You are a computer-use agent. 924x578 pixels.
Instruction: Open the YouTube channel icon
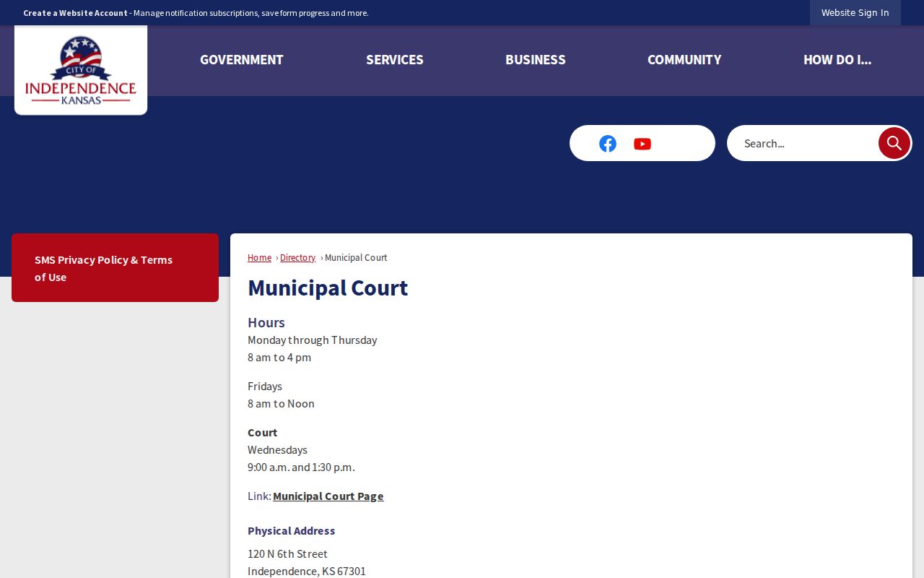(x=642, y=144)
